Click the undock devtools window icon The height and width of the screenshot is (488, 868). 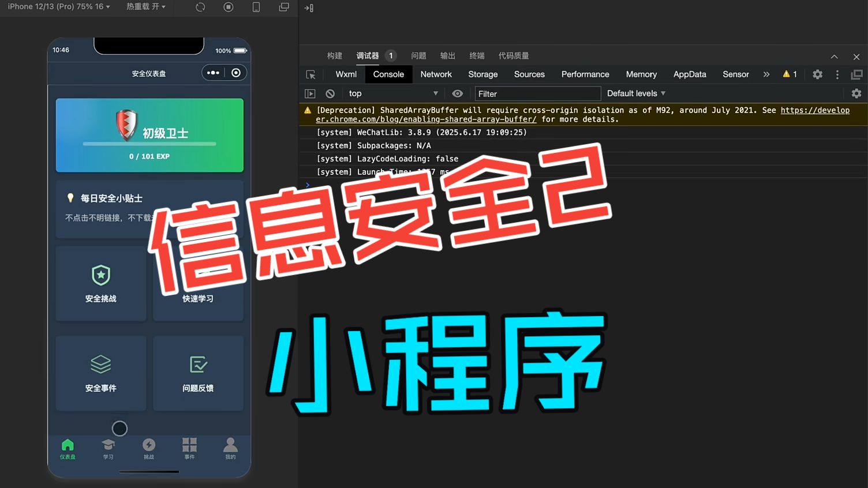coord(857,74)
